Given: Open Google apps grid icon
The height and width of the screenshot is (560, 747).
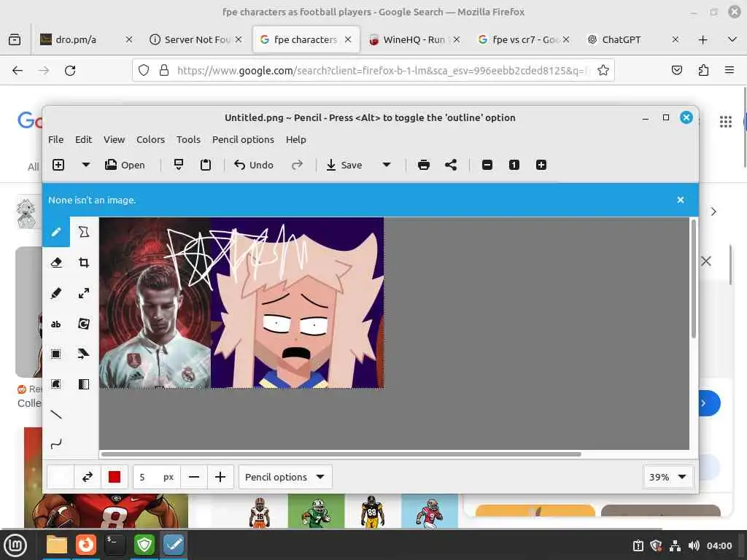Looking at the screenshot, I should click(725, 122).
